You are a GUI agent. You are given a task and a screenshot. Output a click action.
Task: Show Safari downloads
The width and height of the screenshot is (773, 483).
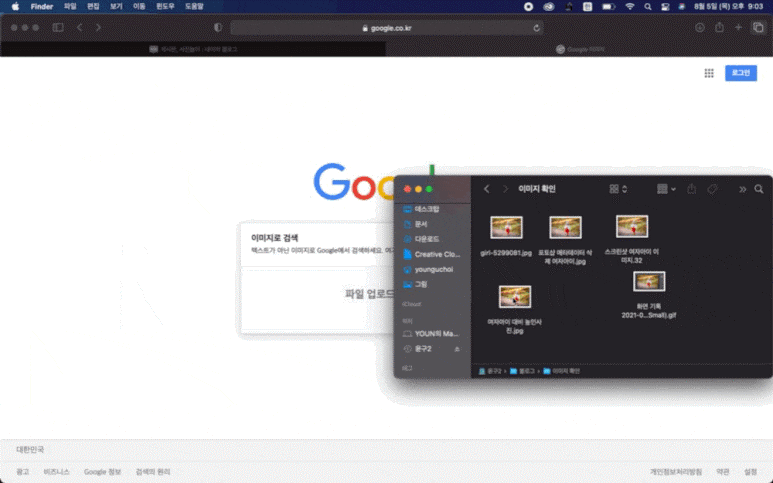(700, 28)
